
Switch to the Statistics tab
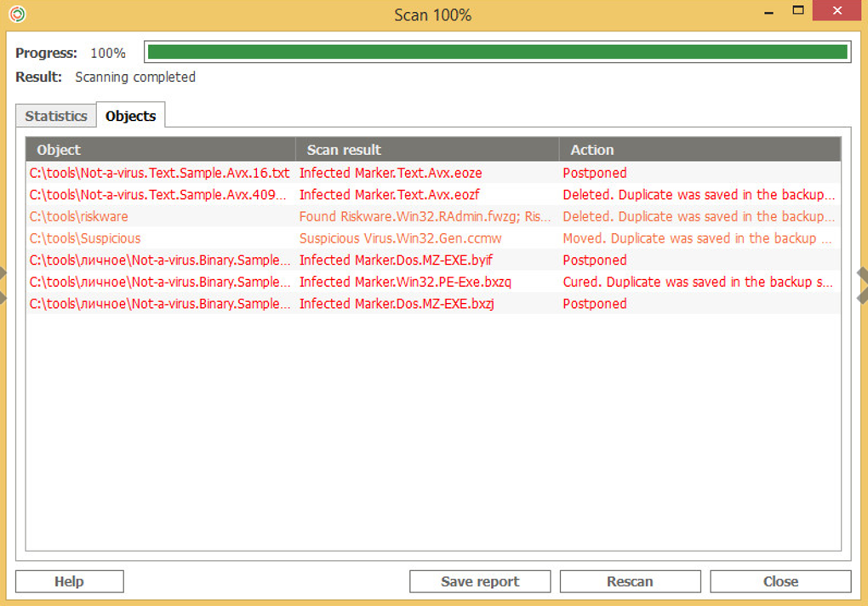click(x=56, y=116)
